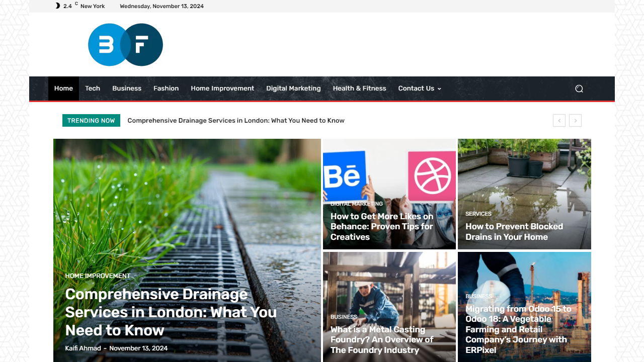
Task: Open the search magnifier icon
Action: [579, 88]
